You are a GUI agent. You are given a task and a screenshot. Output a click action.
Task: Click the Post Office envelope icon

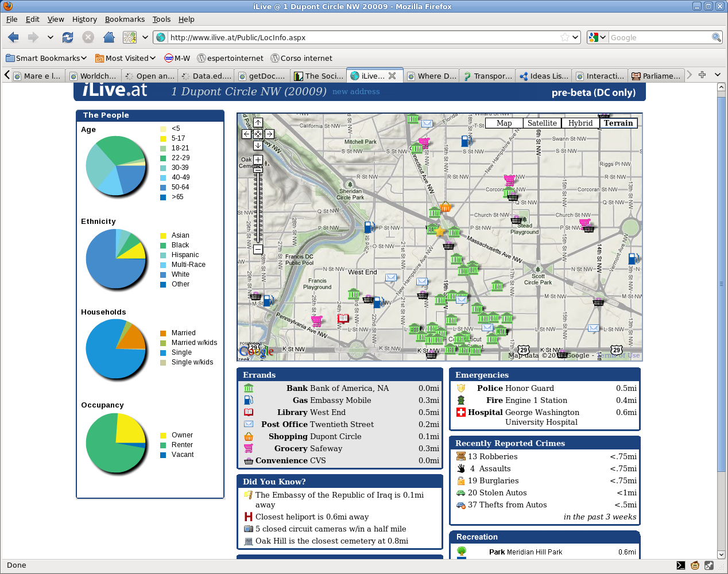click(x=249, y=424)
